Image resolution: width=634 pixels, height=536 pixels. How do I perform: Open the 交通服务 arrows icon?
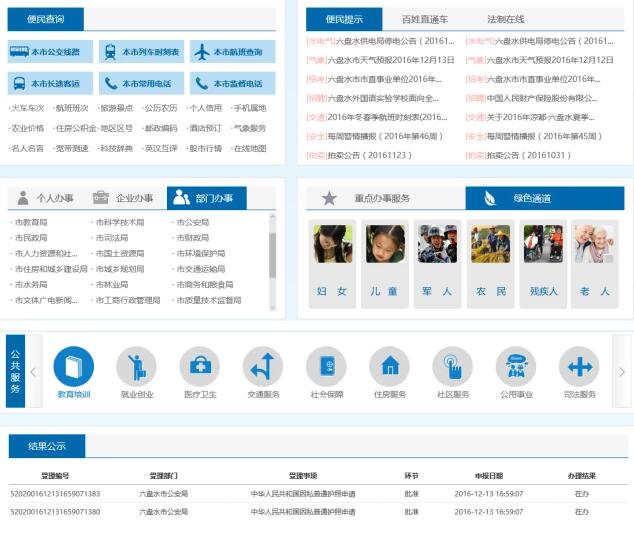(x=263, y=367)
